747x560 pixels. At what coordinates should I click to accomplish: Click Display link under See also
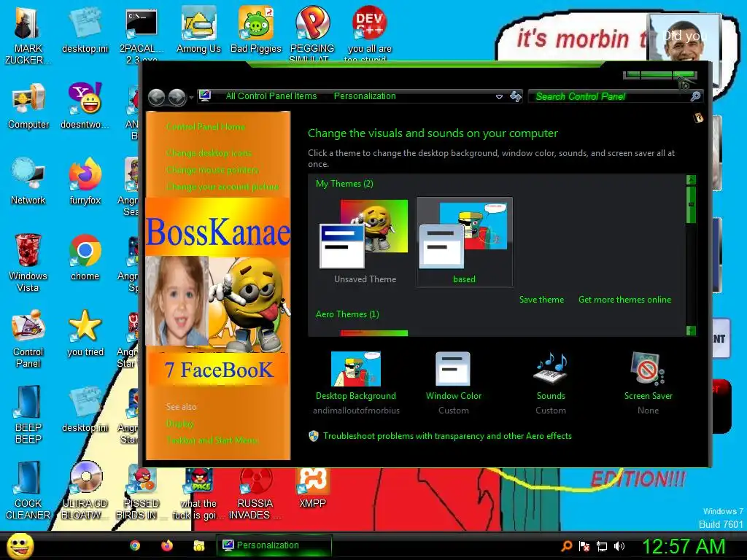(179, 424)
